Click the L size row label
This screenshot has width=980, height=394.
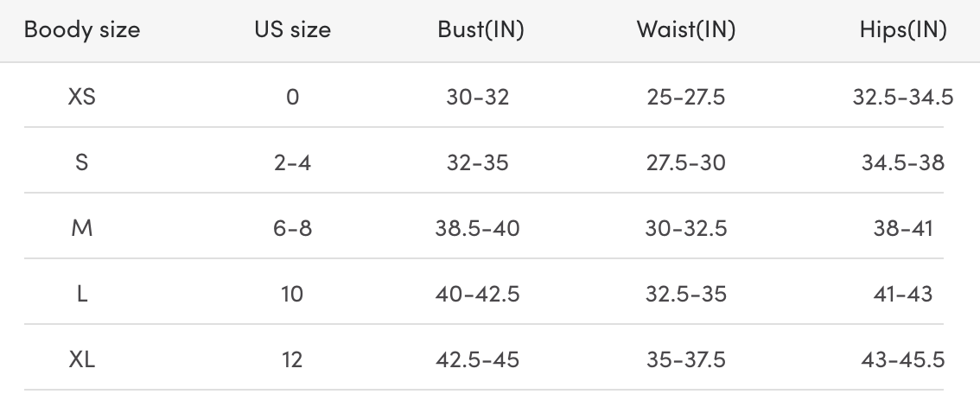coord(81,294)
